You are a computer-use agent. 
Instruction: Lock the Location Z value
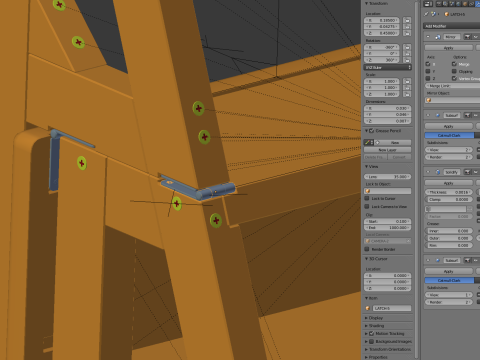click(x=407, y=33)
